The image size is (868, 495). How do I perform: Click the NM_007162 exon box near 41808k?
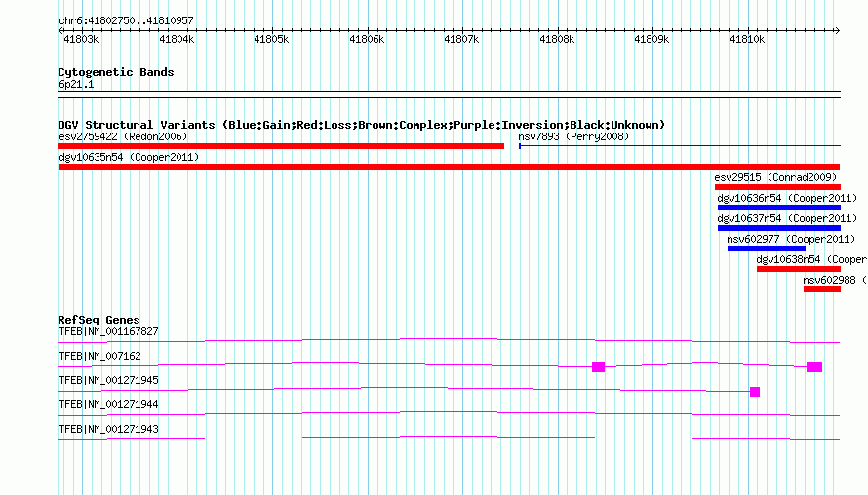pos(599,367)
